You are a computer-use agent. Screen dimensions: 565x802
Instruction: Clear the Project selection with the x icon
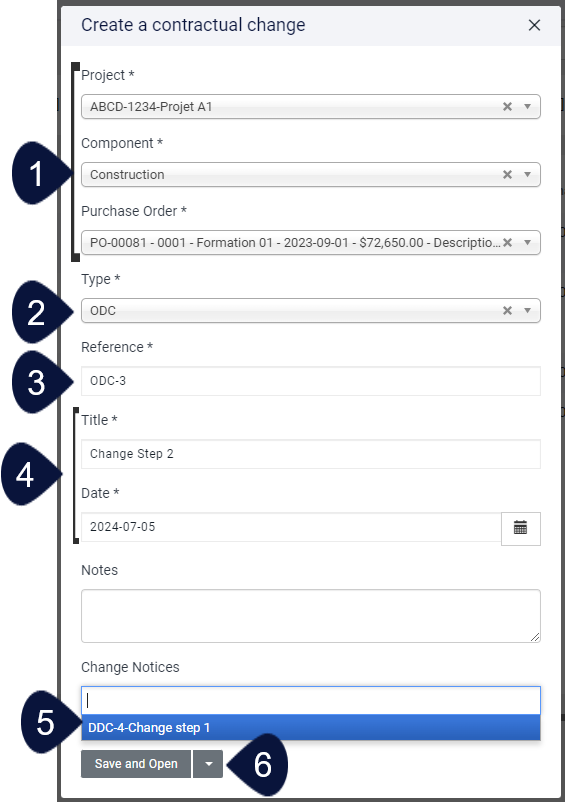coord(507,106)
